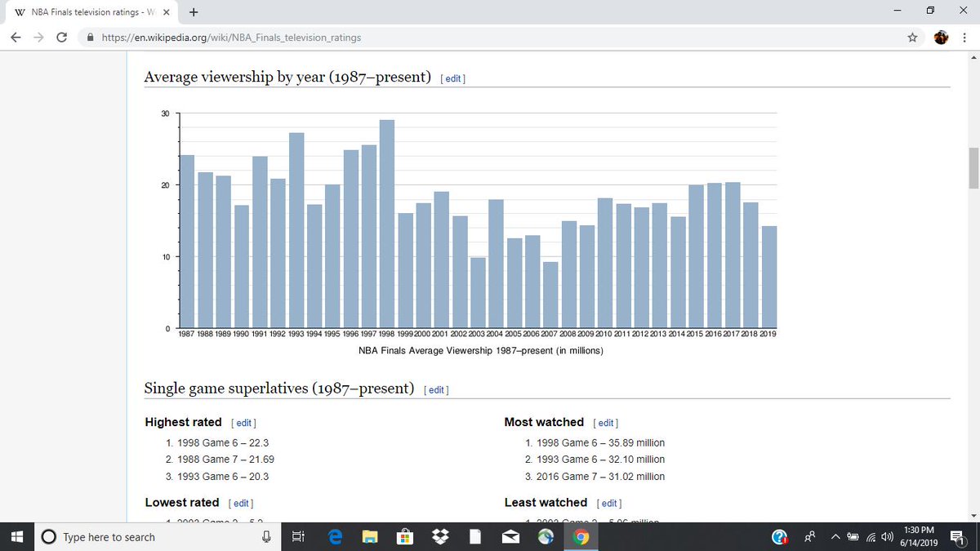Image resolution: width=980 pixels, height=551 pixels.
Task: Edit the Most watched subsection
Action: click(x=605, y=423)
